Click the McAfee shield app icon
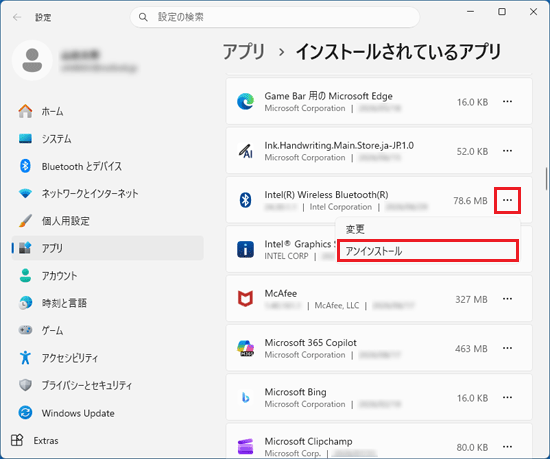The width and height of the screenshot is (550, 459). coord(246,299)
